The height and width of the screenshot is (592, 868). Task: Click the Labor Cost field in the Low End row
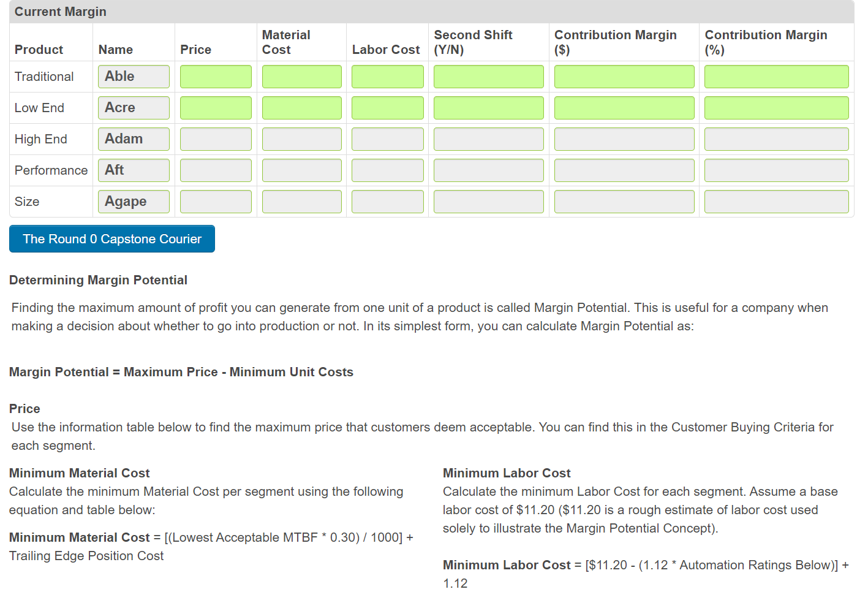(387, 107)
